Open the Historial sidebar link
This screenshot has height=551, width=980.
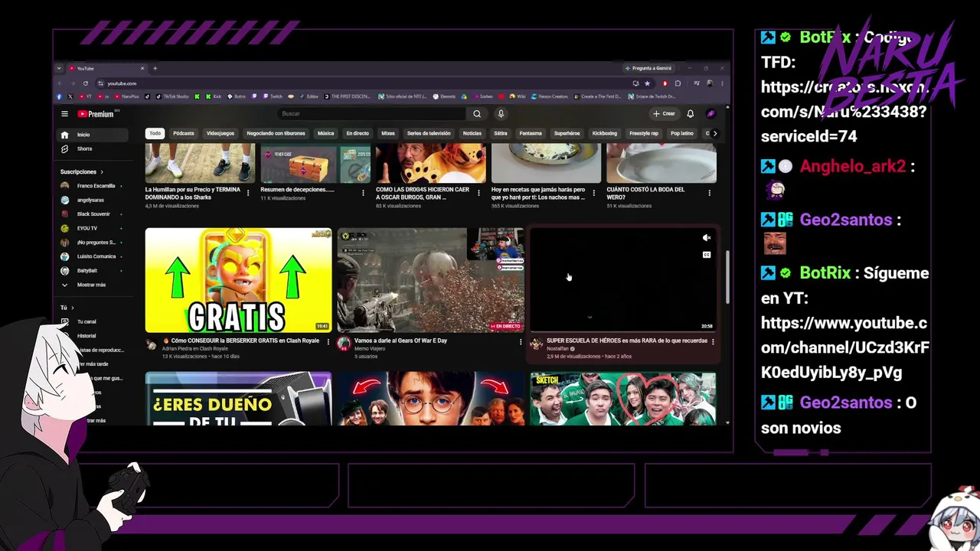pyautogui.click(x=87, y=336)
